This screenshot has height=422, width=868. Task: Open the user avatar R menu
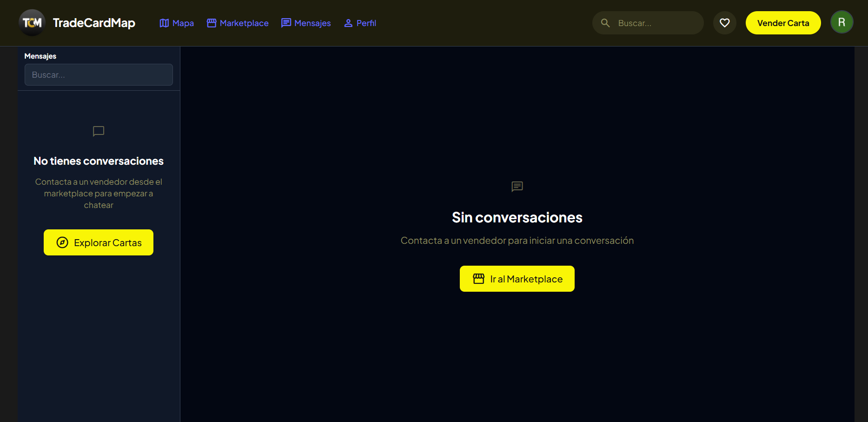pyautogui.click(x=842, y=22)
